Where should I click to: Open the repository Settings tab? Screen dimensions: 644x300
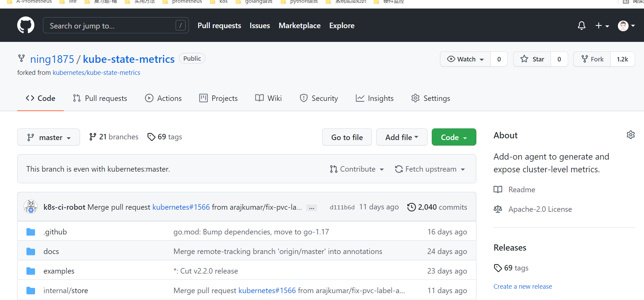[x=431, y=98]
